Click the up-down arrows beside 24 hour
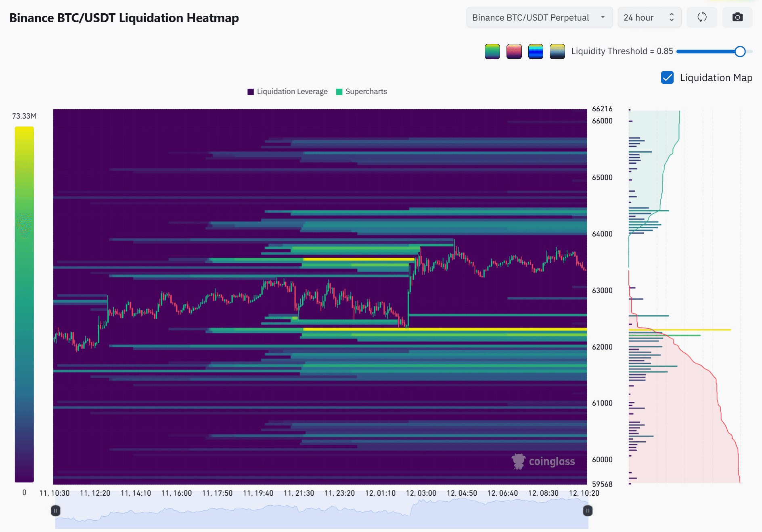The width and height of the screenshot is (762, 532). (x=672, y=17)
